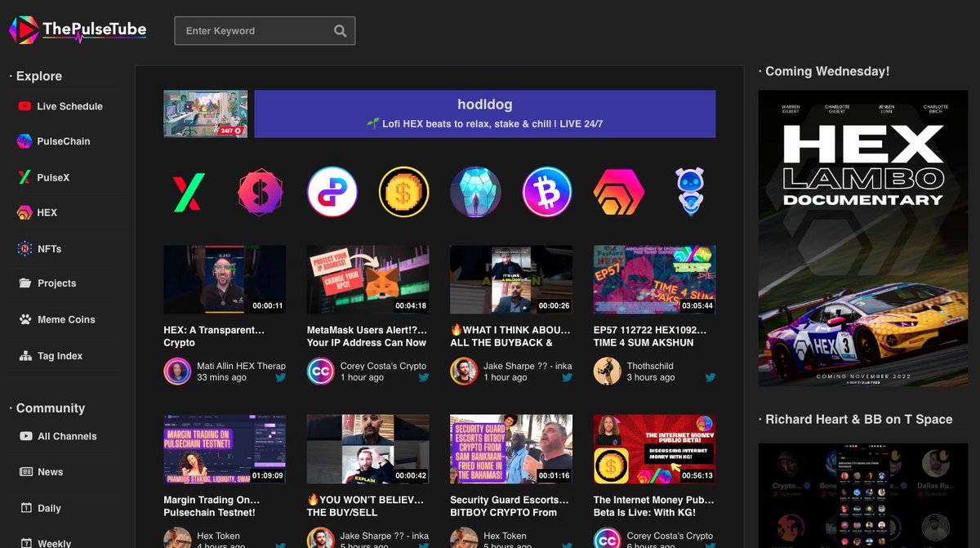Open title EP57 112722 HEX1092 link

click(x=651, y=336)
